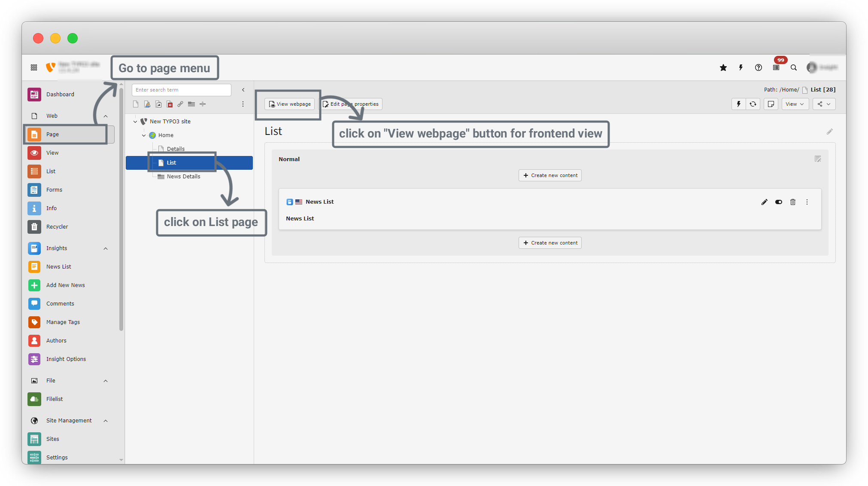Open the Add New News module

(x=65, y=285)
